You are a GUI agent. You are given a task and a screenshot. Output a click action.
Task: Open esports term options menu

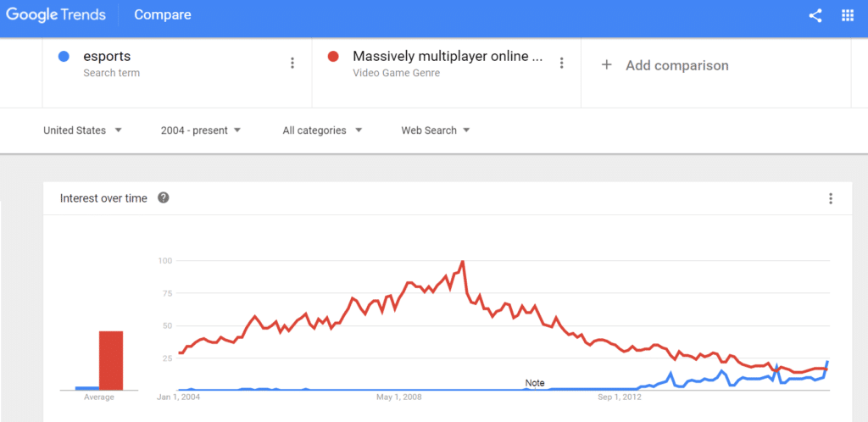pyautogui.click(x=292, y=63)
